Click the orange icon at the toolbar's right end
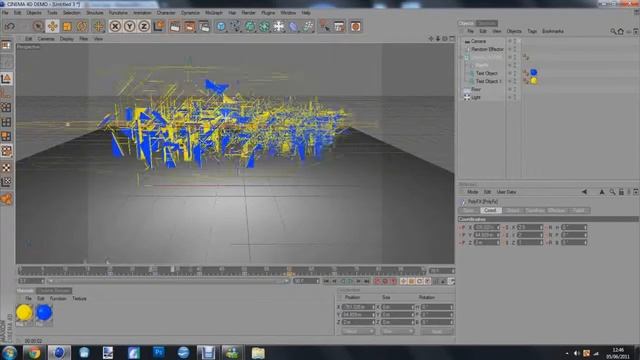The width and height of the screenshot is (640, 360). (356, 27)
